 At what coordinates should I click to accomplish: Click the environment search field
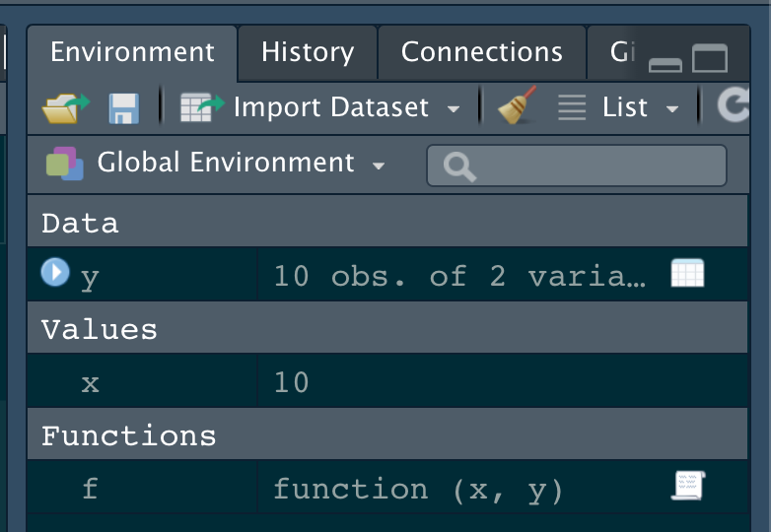[x=592, y=166]
